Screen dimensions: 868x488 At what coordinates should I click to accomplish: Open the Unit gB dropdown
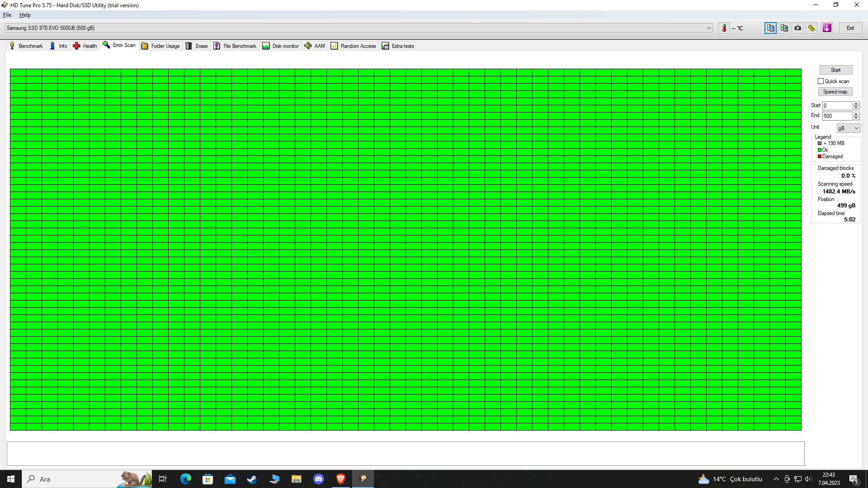[848, 128]
